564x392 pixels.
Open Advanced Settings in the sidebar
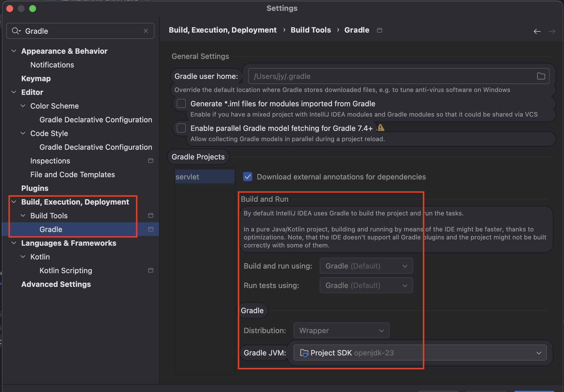56,284
